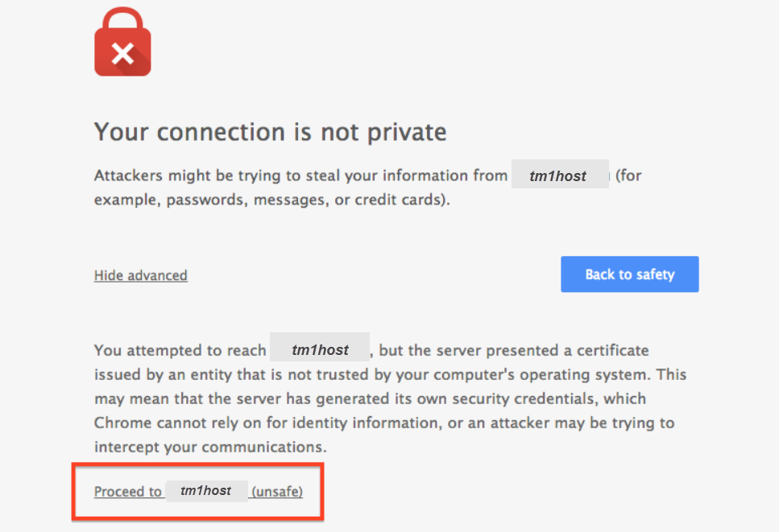Click the red padlock warning icon
The image size is (779, 532).
pos(122,42)
